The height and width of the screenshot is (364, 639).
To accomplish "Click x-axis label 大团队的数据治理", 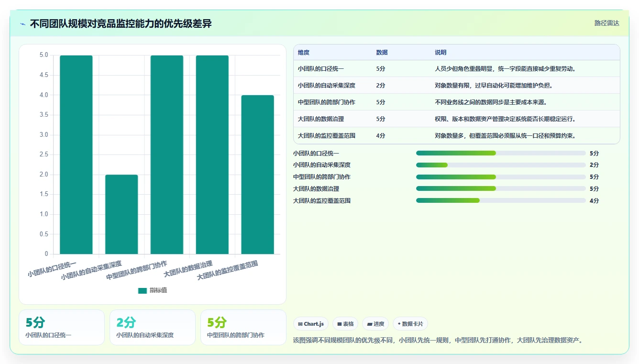I will tap(188, 269).
